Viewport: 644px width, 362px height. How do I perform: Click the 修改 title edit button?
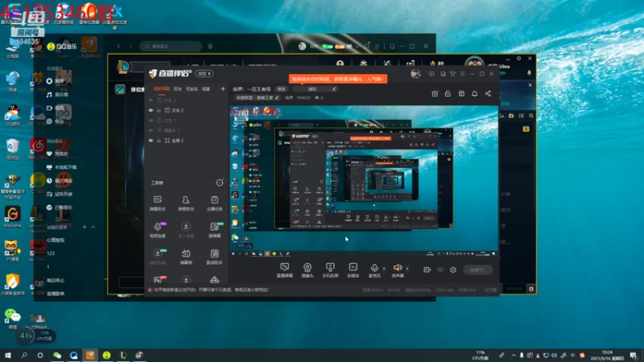[x=281, y=89]
